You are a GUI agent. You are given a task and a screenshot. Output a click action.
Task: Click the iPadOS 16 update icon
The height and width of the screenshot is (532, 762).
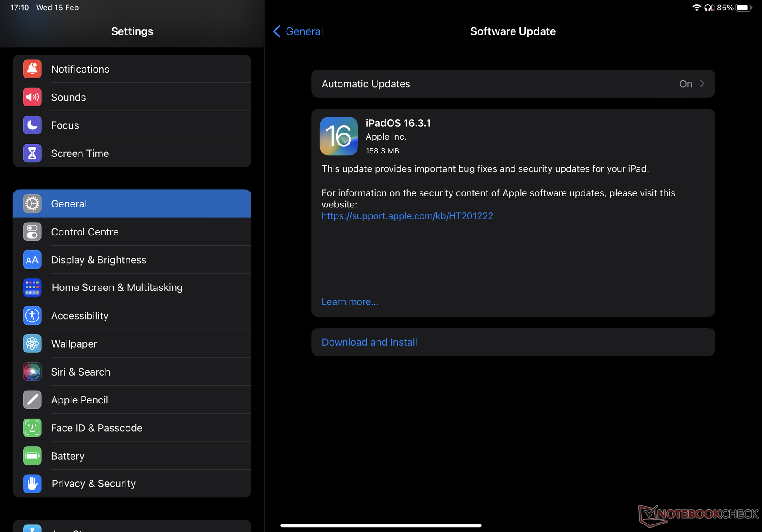tap(339, 136)
